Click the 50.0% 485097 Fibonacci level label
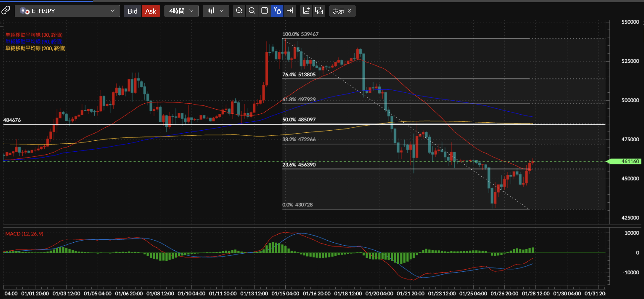 point(299,120)
